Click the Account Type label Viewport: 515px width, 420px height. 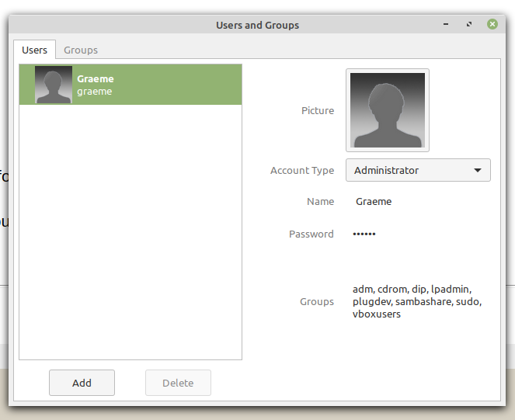302,171
